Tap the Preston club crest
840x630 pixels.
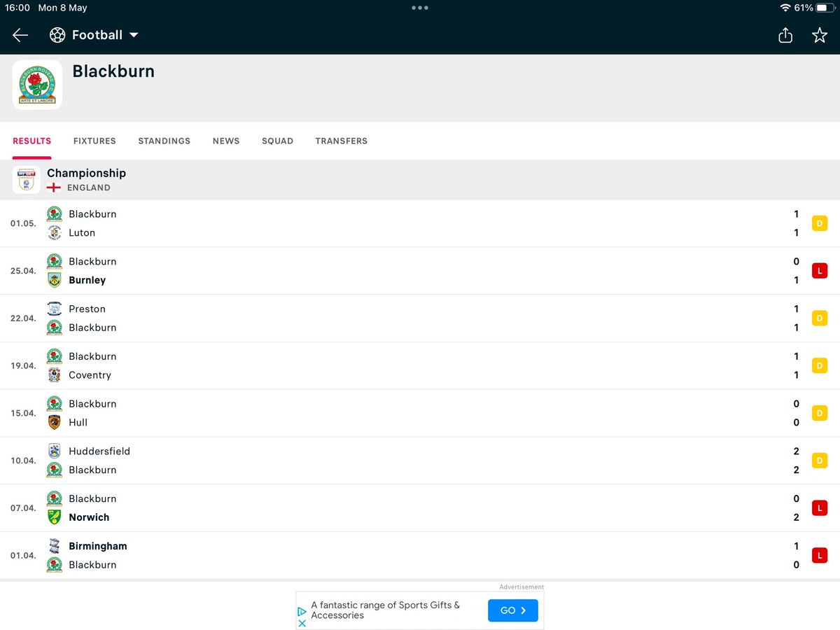[x=54, y=309]
